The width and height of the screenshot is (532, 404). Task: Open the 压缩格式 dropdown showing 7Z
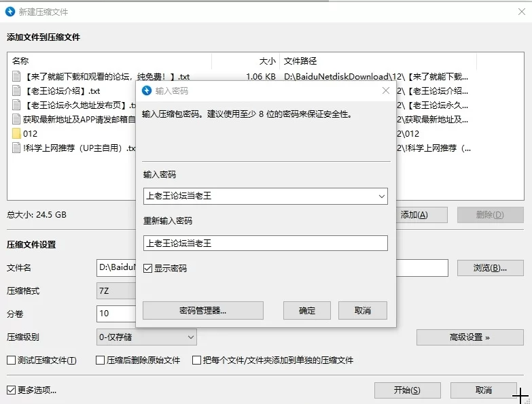(x=116, y=291)
